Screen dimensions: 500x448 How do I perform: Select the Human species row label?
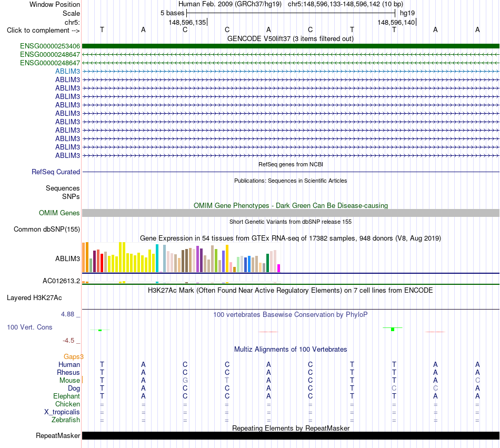[69, 364]
